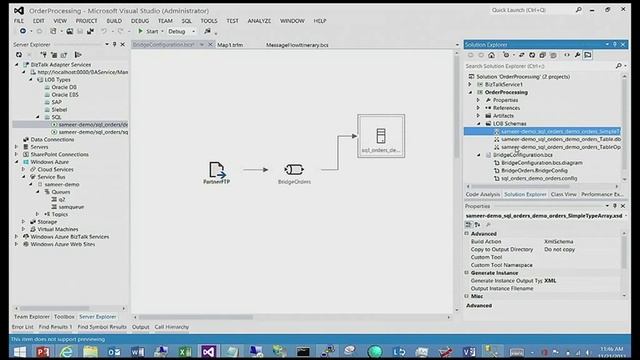640x360 pixels.
Task: Click the Home icon in Solution Explorer
Action: (x=491, y=55)
